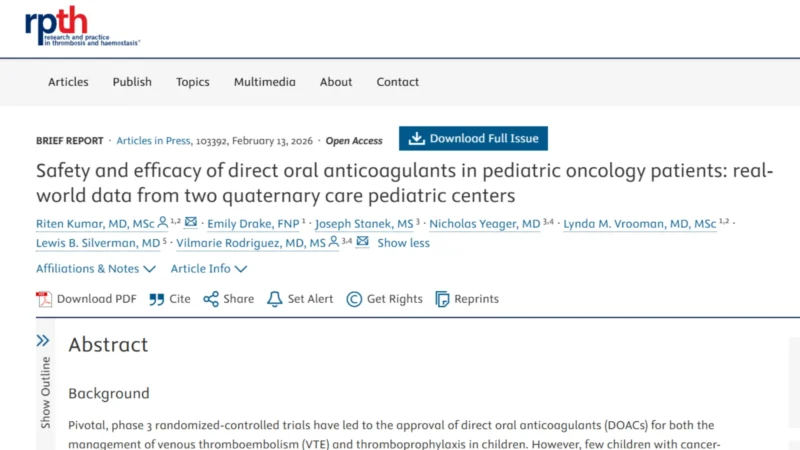Image resolution: width=800 pixels, height=450 pixels.
Task: Click the Open Access label
Action: coord(354,141)
